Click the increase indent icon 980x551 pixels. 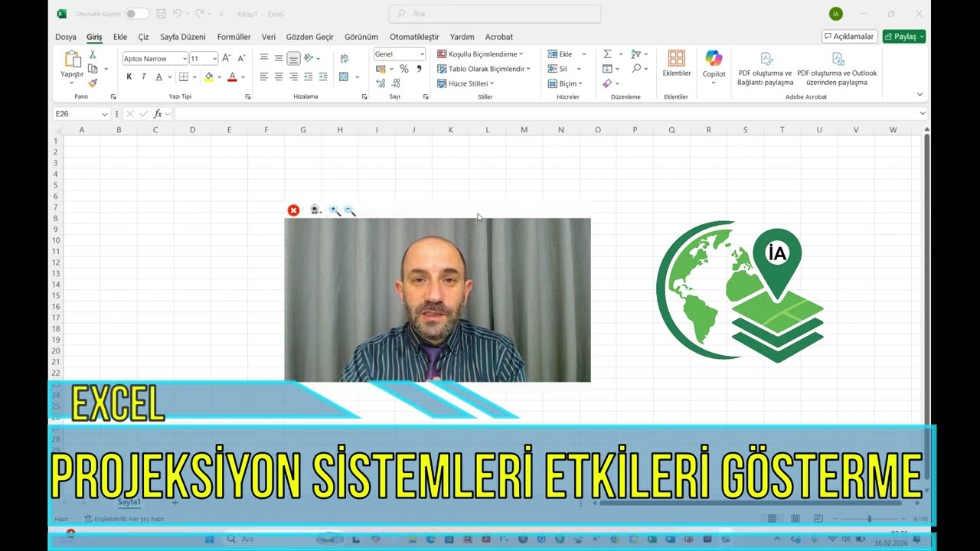[x=323, y=77]
